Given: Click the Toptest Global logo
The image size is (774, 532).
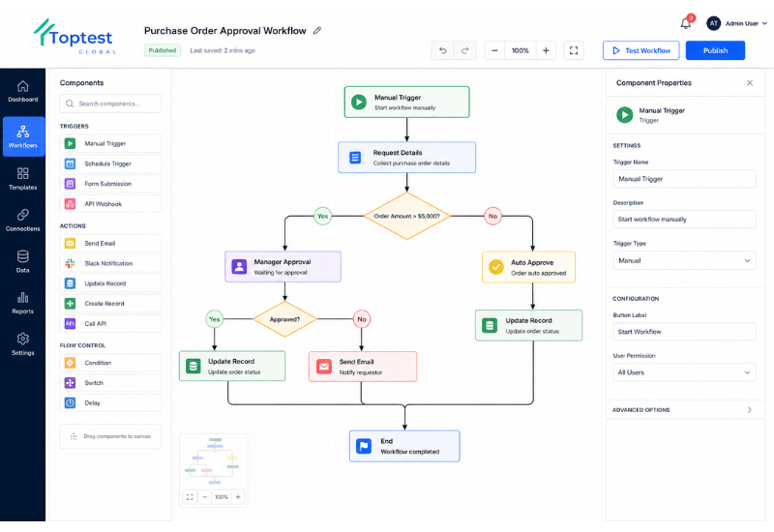Looking at the screenshot, I should point(74,36).
